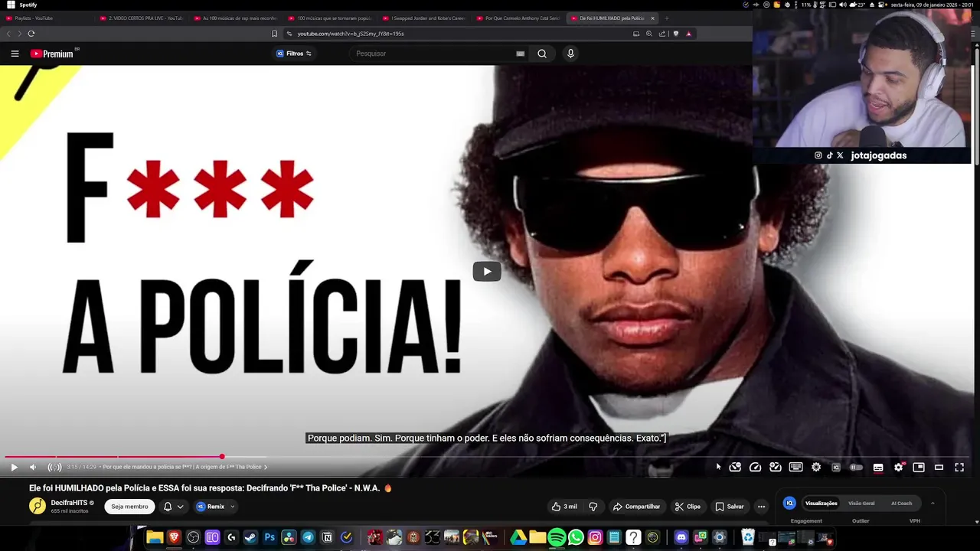Click the blue IQ logo in stats panel

pos(789,504)
